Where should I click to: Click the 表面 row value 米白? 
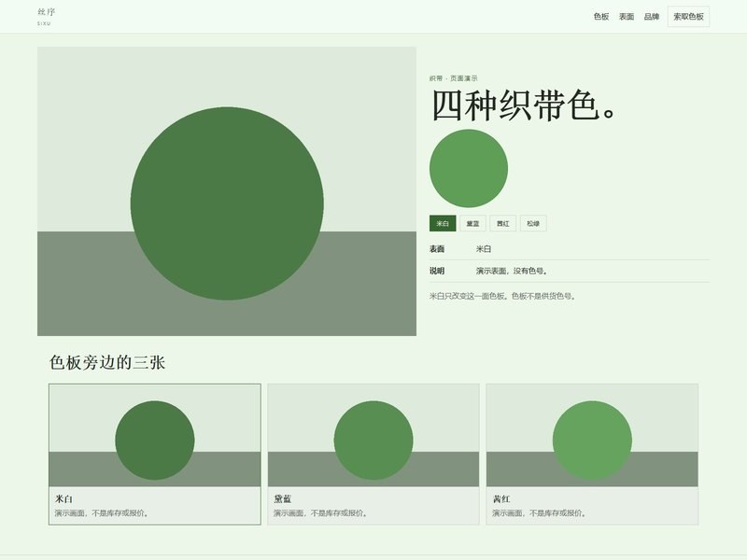tap(484, 248)
